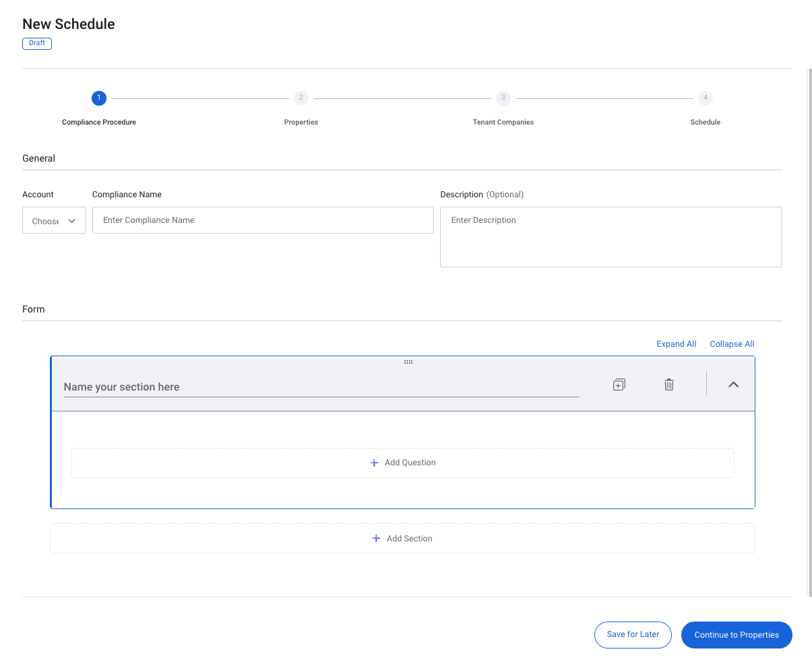
Task: Go to step 4 Schedule circle
Action: (x=706, y=98)
